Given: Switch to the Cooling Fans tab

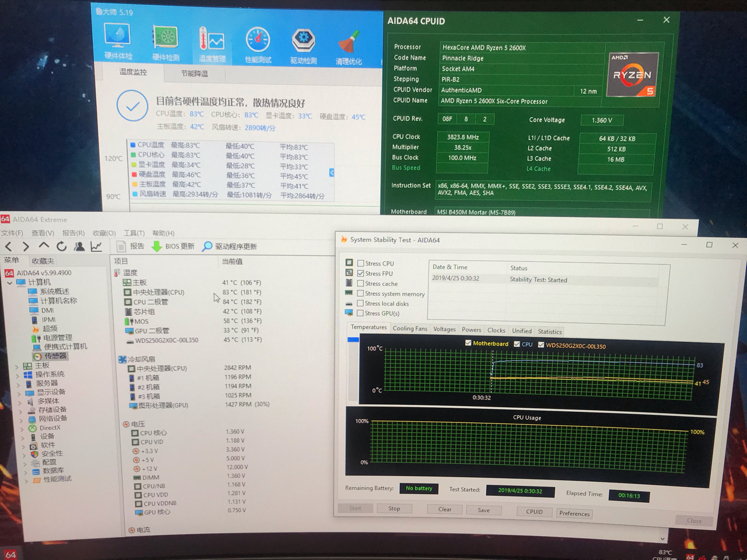Looking at the screenshot, I should [x=410, y=328].
